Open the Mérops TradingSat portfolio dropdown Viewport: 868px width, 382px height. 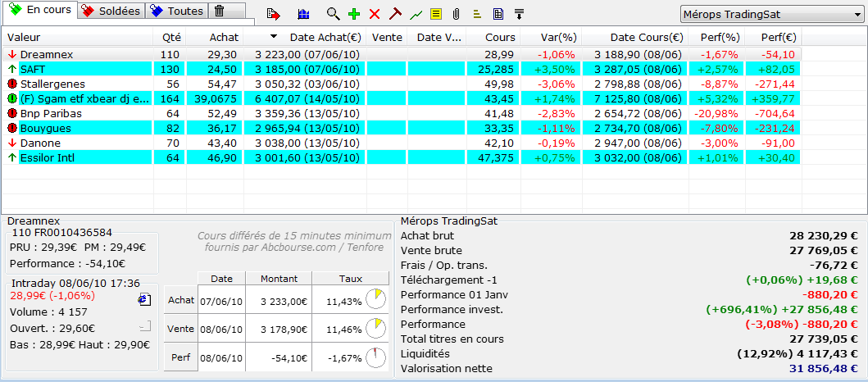(770, 15)
